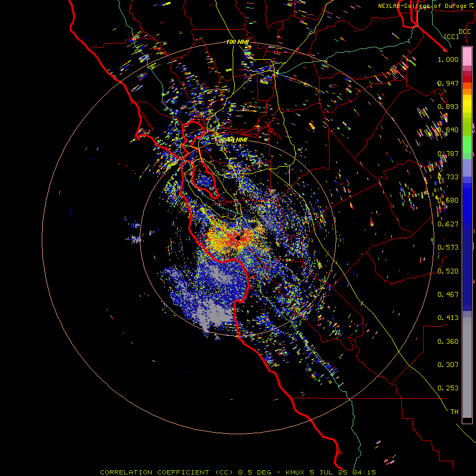The height and width of the screenshot is (476, 476).
Task: Click the 50 NMI range ring label
Action: 237,140
